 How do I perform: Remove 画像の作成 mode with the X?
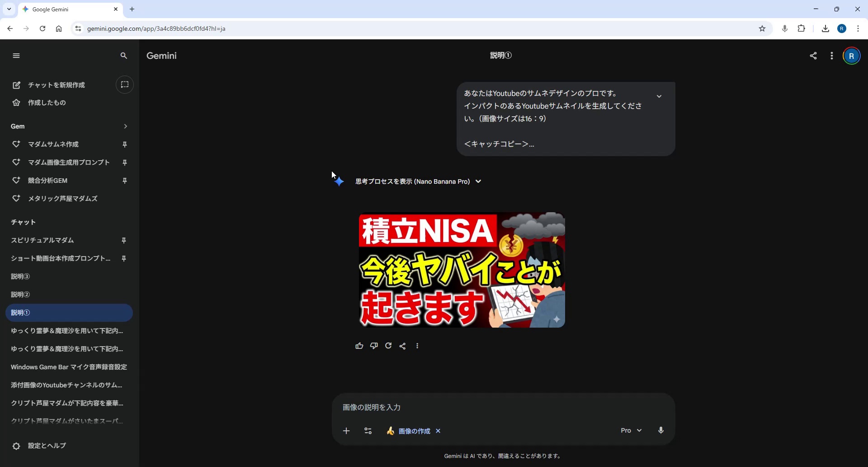tap(438, 431)
